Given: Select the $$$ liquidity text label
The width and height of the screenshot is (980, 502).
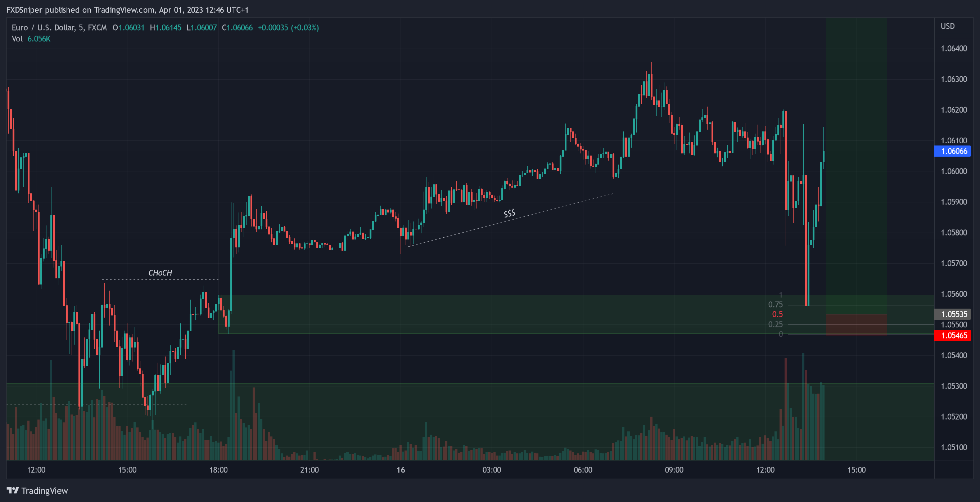Looking at the screenshot, I should (509, 213).
